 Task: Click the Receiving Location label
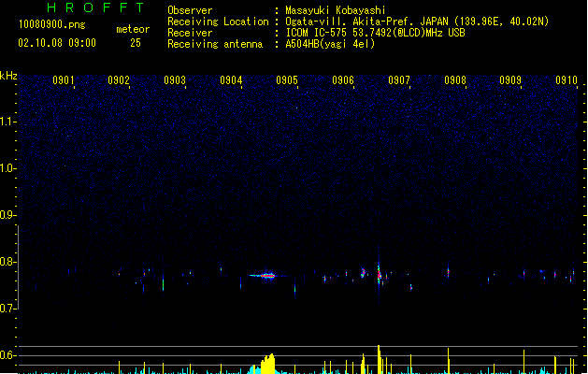218,22
